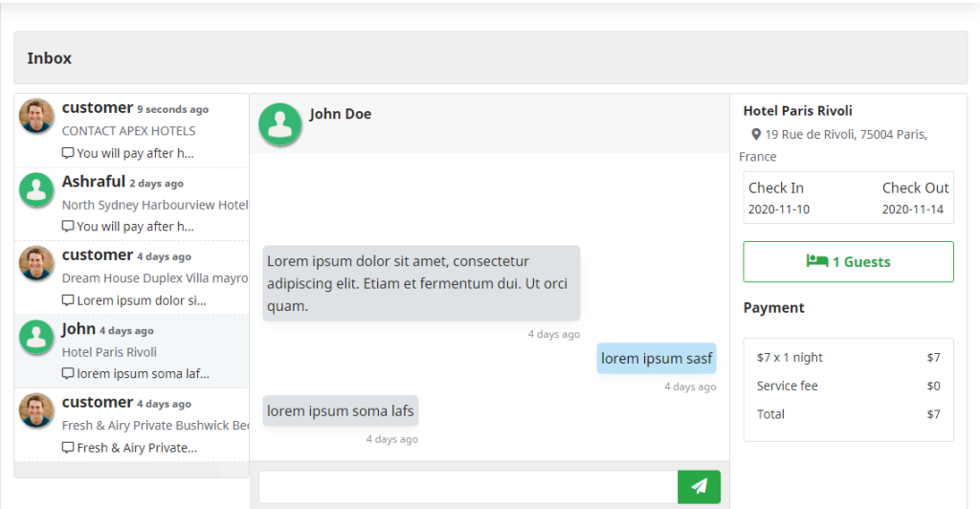Image resolution: width=980 pixels, height=509 pixels.
Task: Click John Doe's green avatar in chat header
Action: point(280,124)
